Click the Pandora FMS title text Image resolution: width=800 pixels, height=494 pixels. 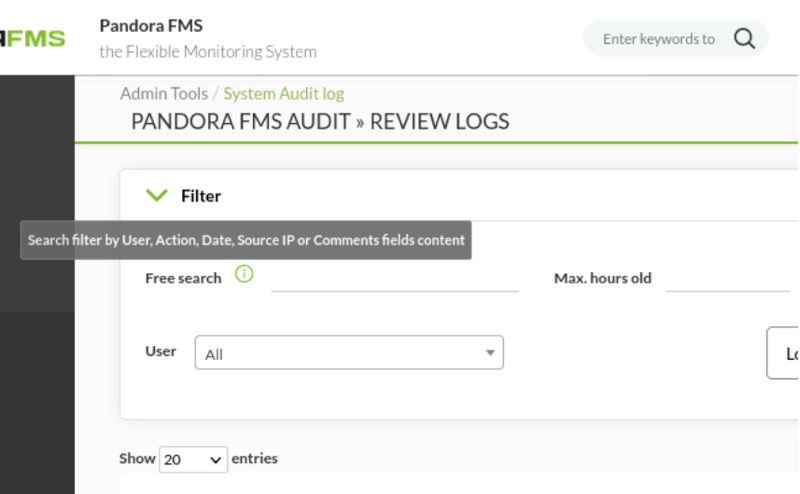[x=151, y=26]
